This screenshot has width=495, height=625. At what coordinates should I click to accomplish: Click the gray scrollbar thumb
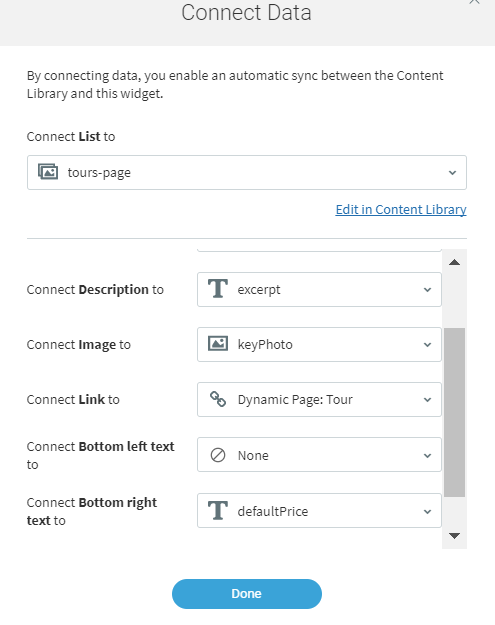click(x=454, y=412)
